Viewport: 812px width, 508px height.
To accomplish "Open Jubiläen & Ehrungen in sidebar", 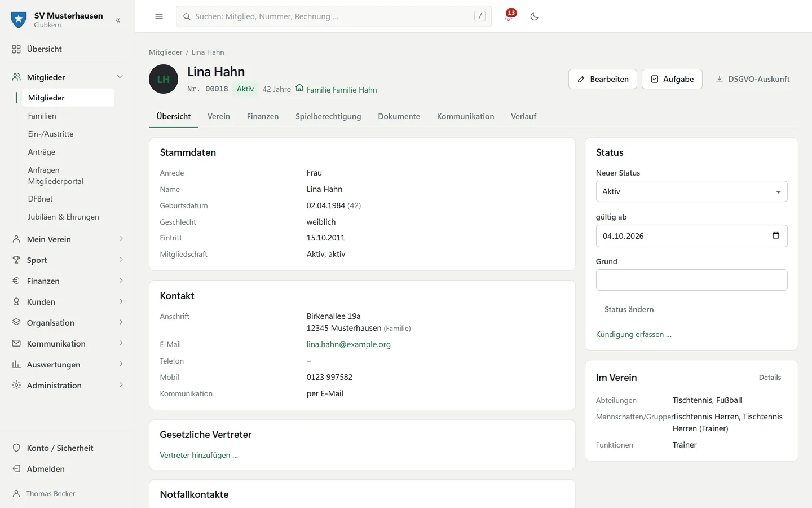I will tap(68, 217).
